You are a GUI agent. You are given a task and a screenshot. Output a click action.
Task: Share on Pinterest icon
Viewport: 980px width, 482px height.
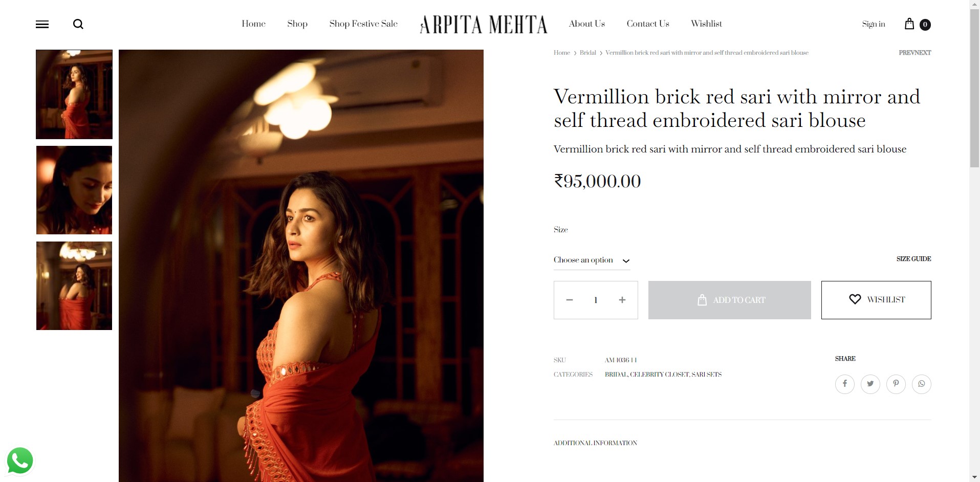tap(896, 384)
